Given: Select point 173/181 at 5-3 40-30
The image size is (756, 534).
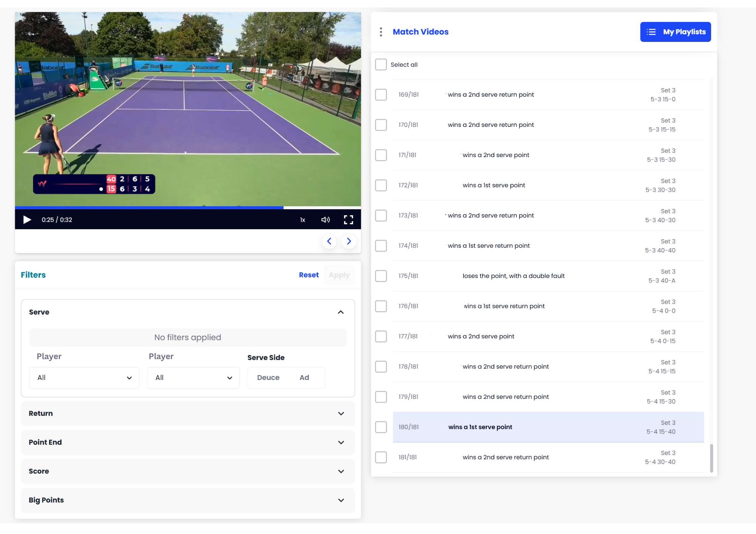Looking at the screenshot, I should pos(548,216).
